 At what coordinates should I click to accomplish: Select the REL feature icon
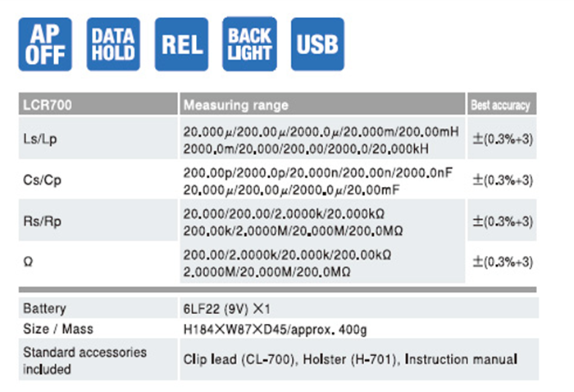[x=181, y=44]
